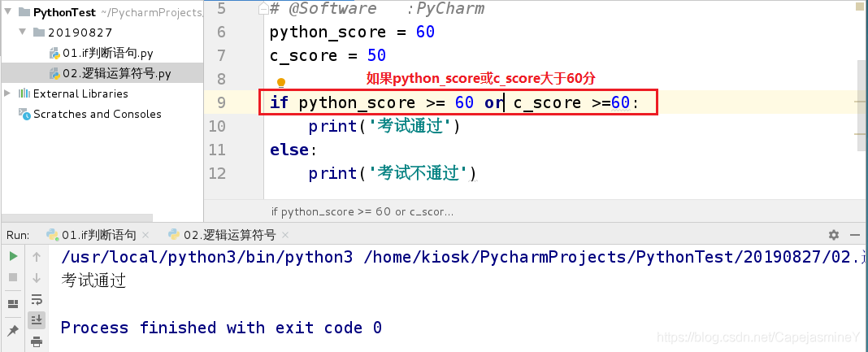Click the 20190827 folder icon
The height and width of the screenshot is (352, 868).
coord(39,32)
